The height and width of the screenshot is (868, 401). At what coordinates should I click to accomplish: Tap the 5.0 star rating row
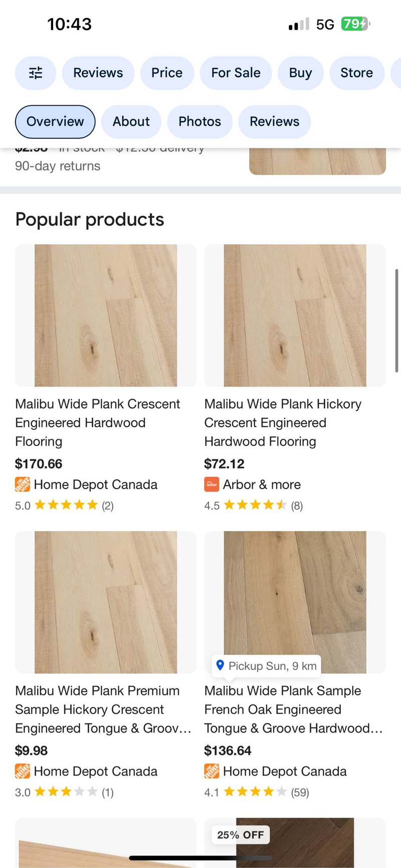65,505
